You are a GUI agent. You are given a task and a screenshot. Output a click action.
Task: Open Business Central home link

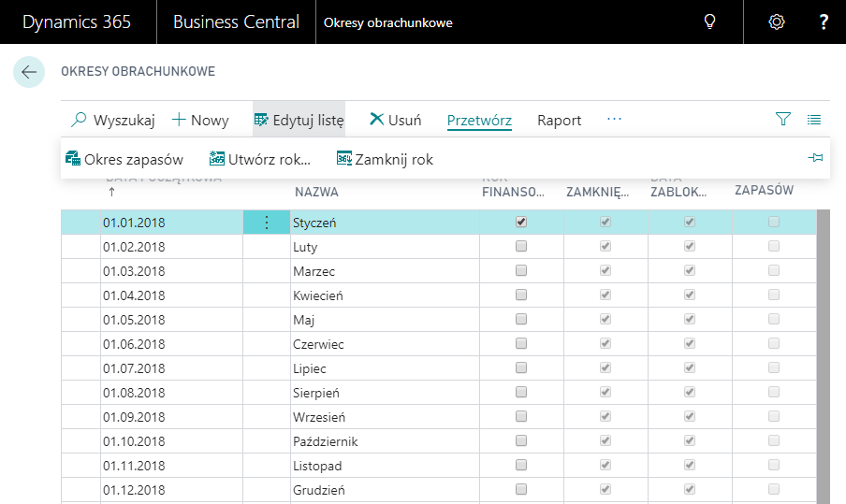[237, 22]
